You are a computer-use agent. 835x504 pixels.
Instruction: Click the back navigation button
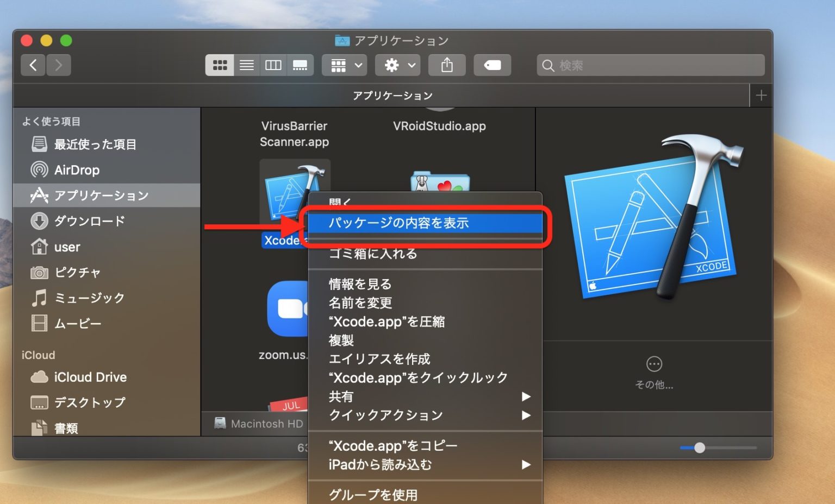[33, 65]
